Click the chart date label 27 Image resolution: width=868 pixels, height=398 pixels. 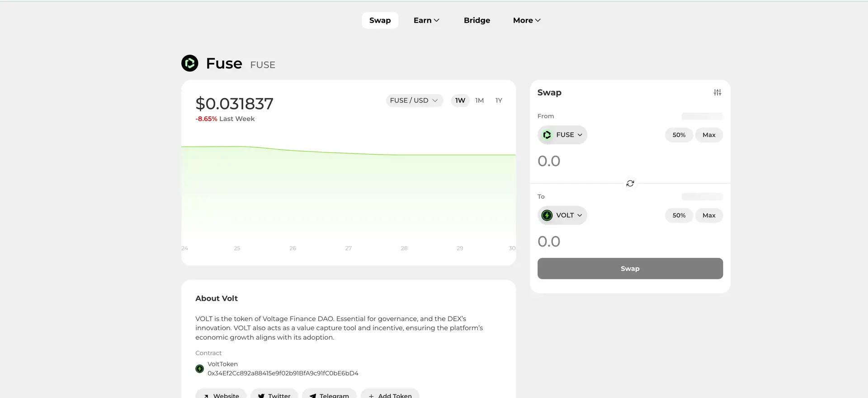pos(349,248)
